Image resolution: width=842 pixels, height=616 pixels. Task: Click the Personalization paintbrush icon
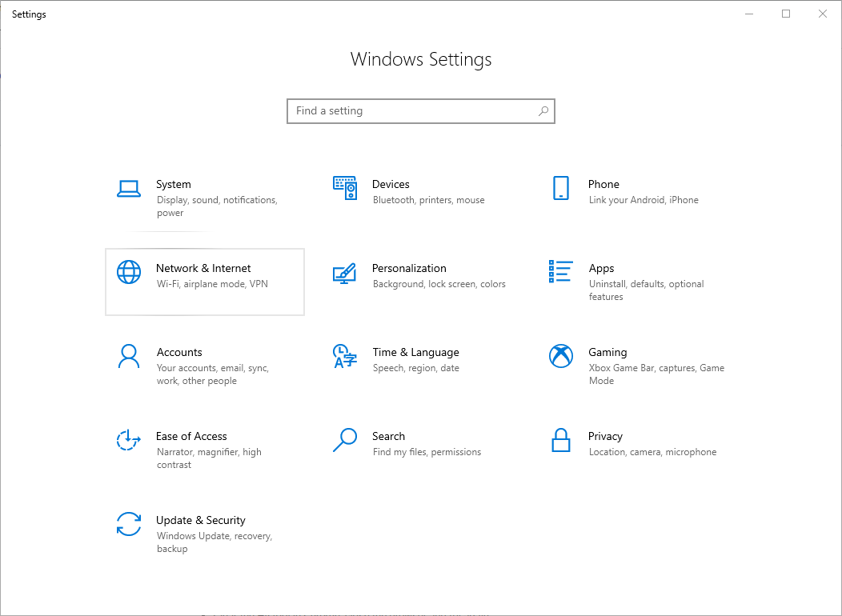click(345, 273)
